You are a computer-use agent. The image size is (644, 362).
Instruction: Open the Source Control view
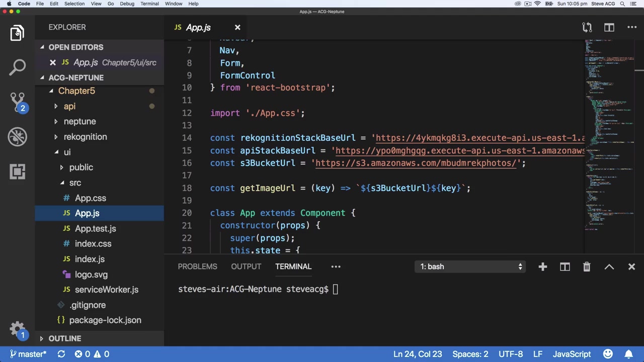click(x=18, y=102)
